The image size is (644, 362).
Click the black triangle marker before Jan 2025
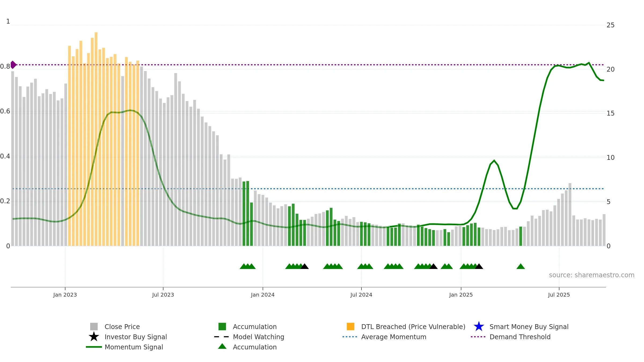tap(433, 266)
